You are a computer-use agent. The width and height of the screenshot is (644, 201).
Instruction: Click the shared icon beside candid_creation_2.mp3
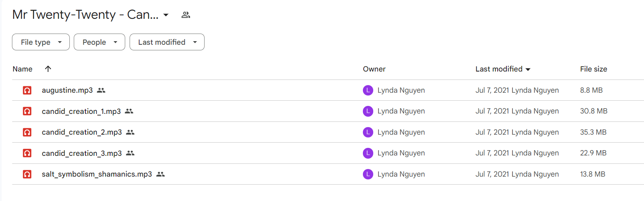130,132
